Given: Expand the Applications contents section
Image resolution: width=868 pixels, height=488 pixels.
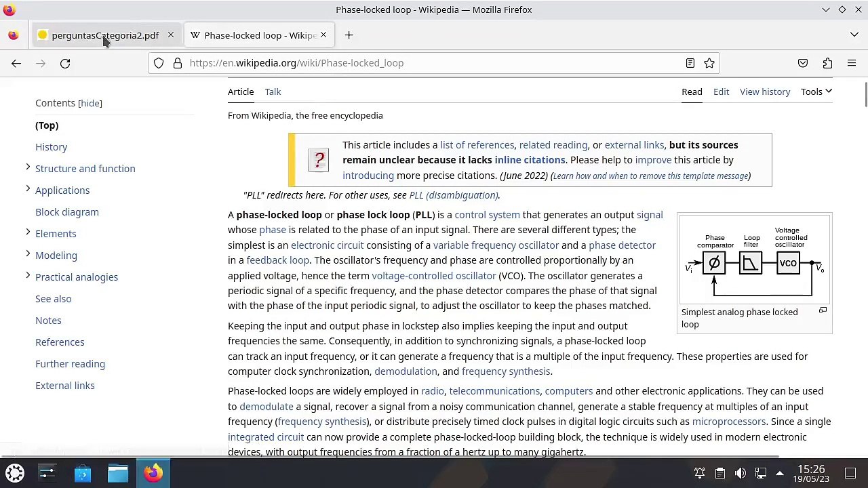Looking at the screenshot, I should 28,190.
